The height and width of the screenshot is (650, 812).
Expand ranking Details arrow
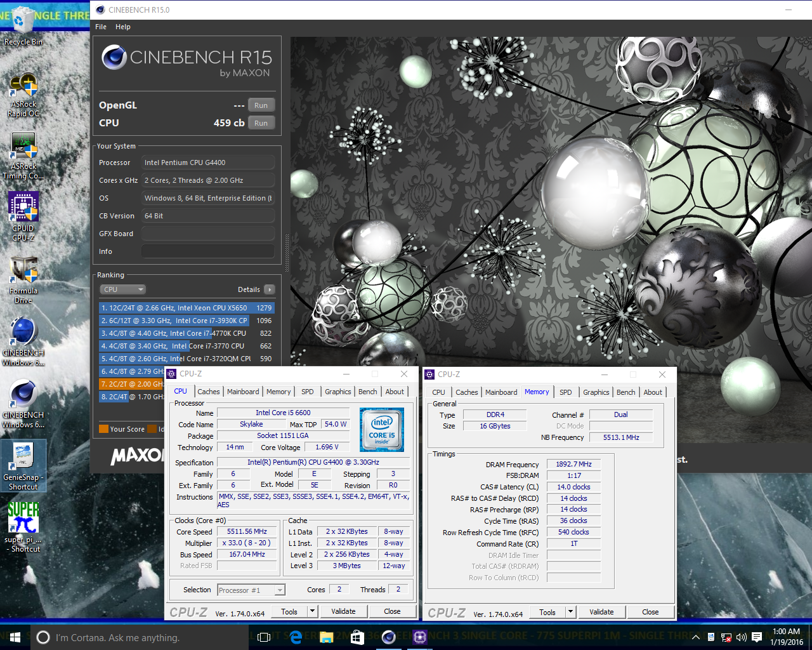point(270,289)
